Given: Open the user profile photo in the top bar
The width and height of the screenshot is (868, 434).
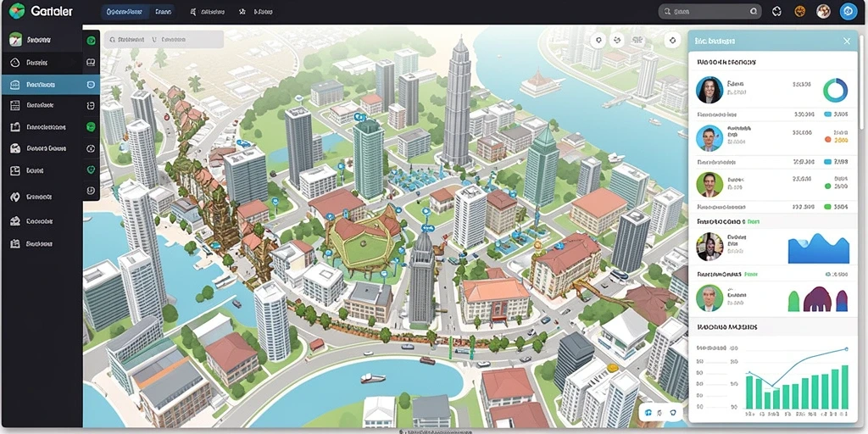Looking at the screenshot, I should point(823,11).
